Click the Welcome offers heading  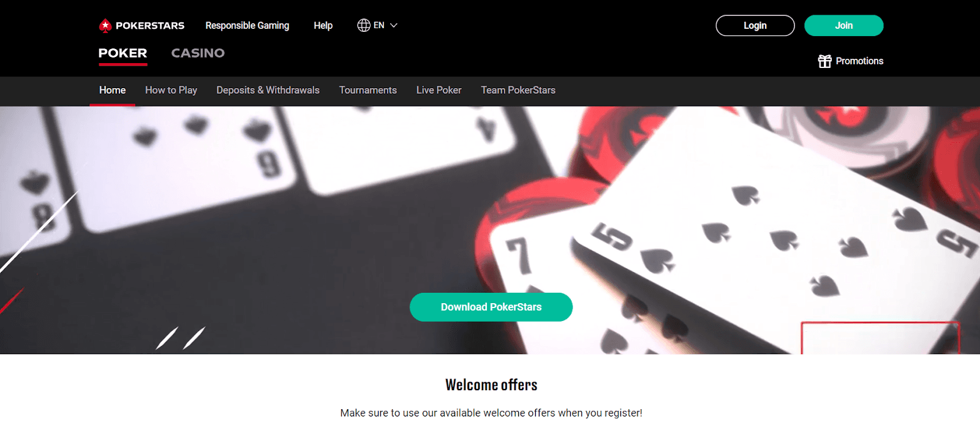[491, 385]
